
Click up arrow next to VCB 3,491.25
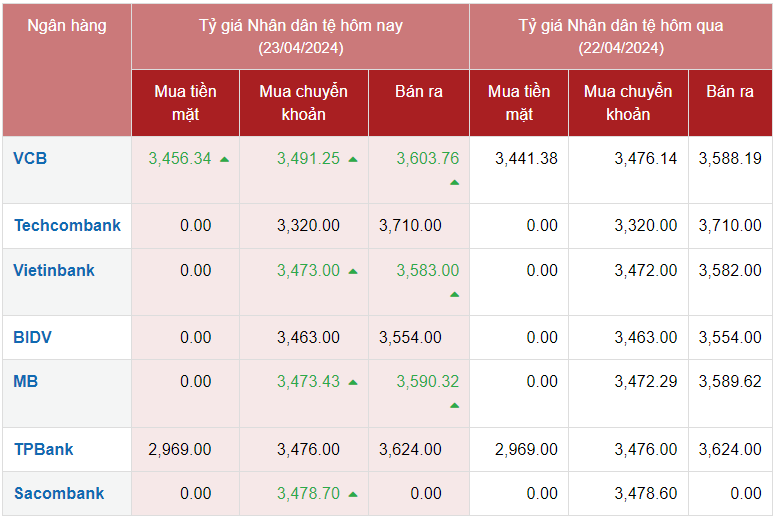[353, 159]
